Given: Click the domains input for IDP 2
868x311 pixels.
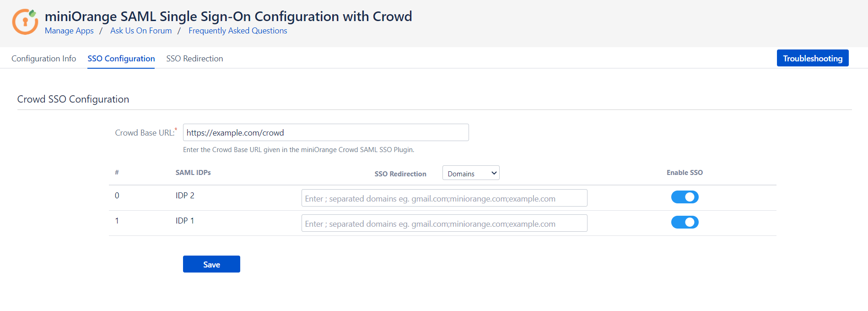Looking at the screenshot, I should tap(444, 198).
